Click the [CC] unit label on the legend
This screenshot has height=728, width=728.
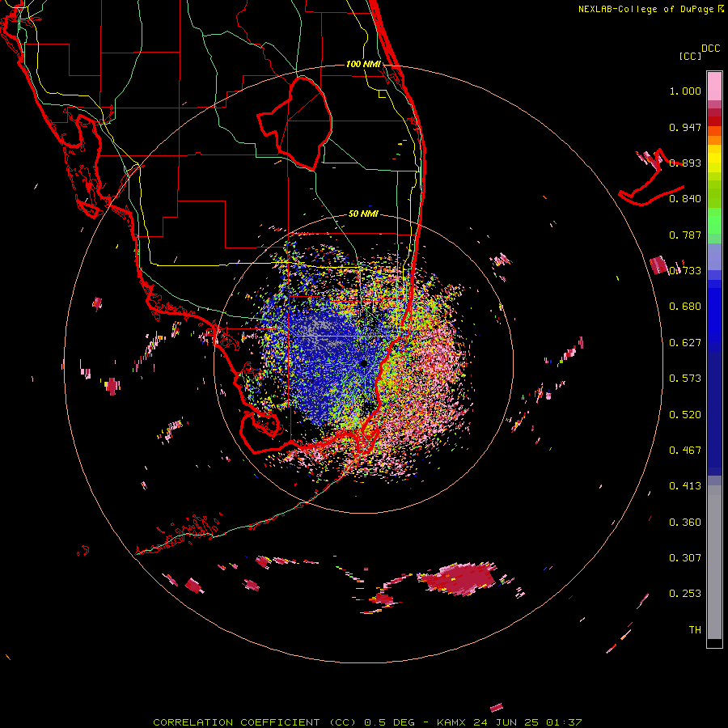(691, 56)
